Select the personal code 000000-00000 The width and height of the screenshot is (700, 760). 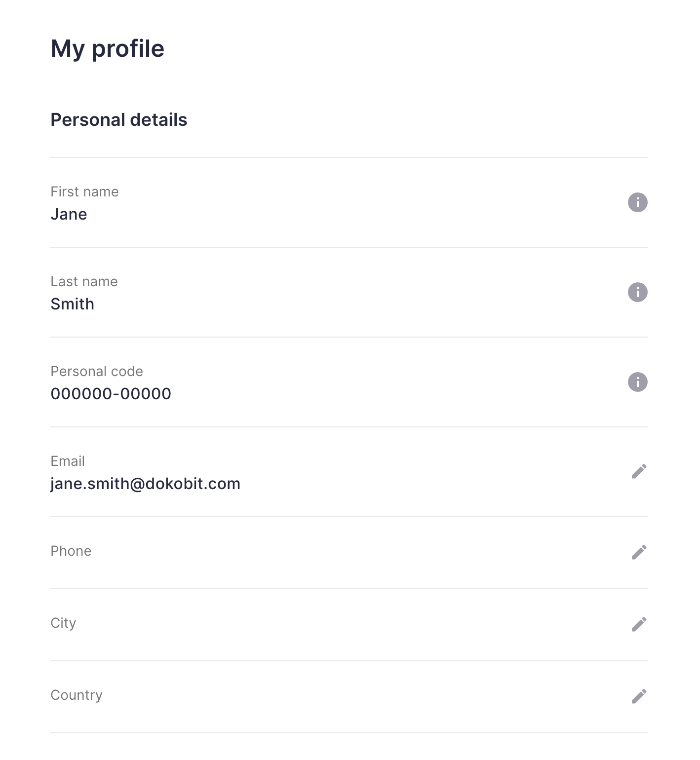pyautogui.click(x=111, y=394)
